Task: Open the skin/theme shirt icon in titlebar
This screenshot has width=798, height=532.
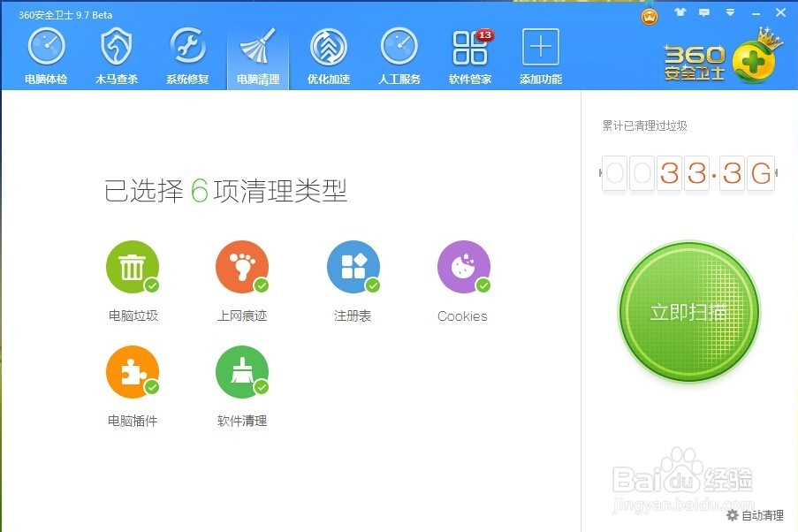Action: pos(680,14)
